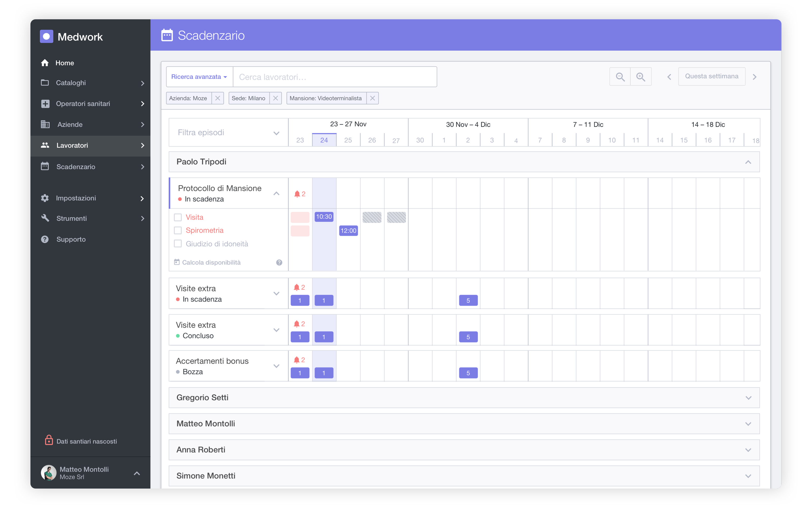The height and width of the screenshot is (517, 812).
Task: Expand the Accertamenti bonus row
Action: 277,366
